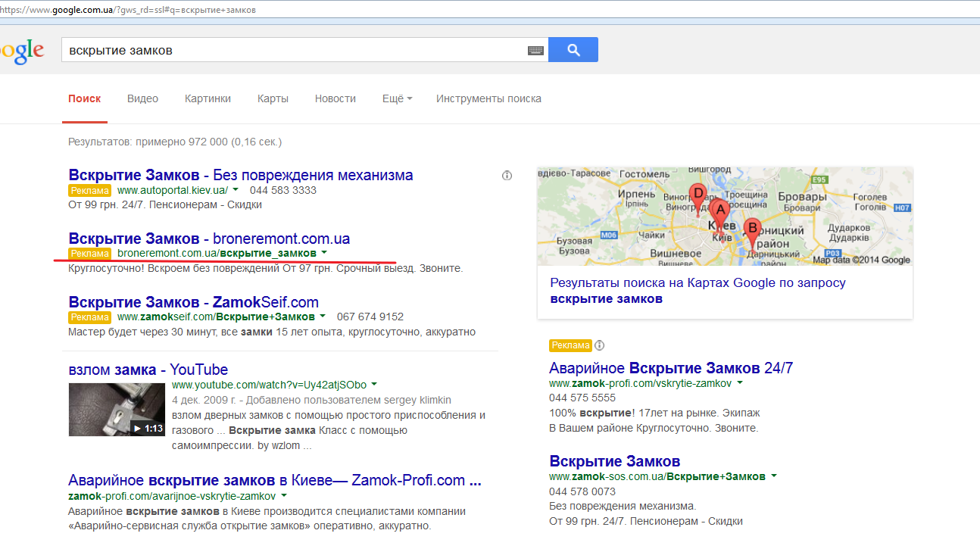
Task: Expand the Ещё menu
Action: 398,98
